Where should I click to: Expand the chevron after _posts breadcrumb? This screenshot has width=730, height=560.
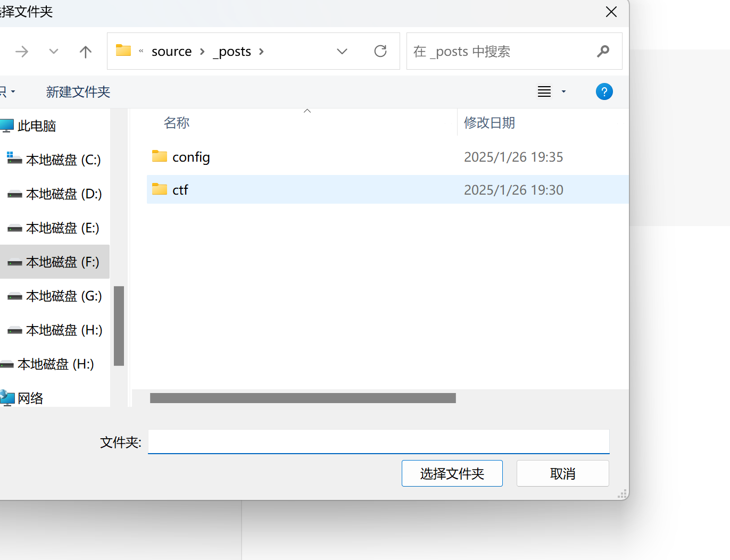[261, 52]
